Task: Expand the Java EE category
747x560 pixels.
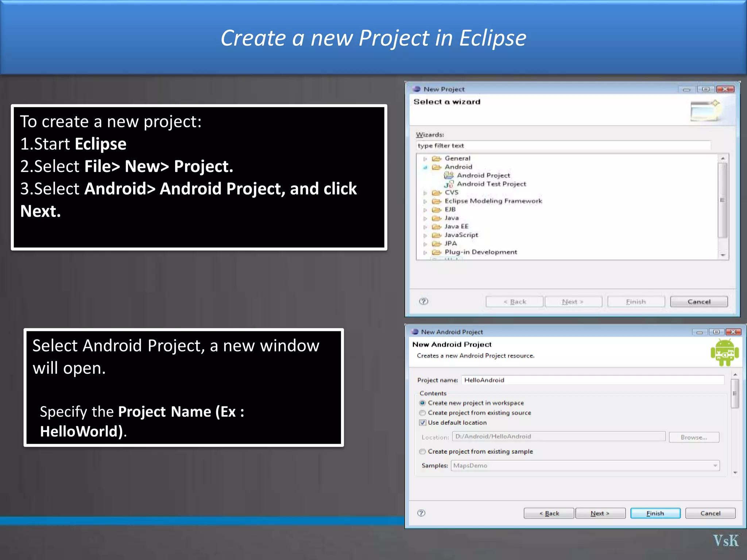Action: tap(425, 227)
